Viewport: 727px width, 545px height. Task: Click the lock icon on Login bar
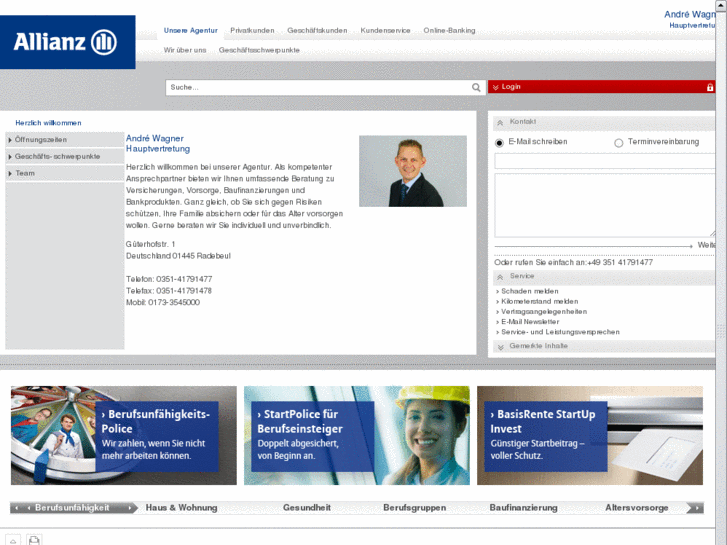point(709,87)
